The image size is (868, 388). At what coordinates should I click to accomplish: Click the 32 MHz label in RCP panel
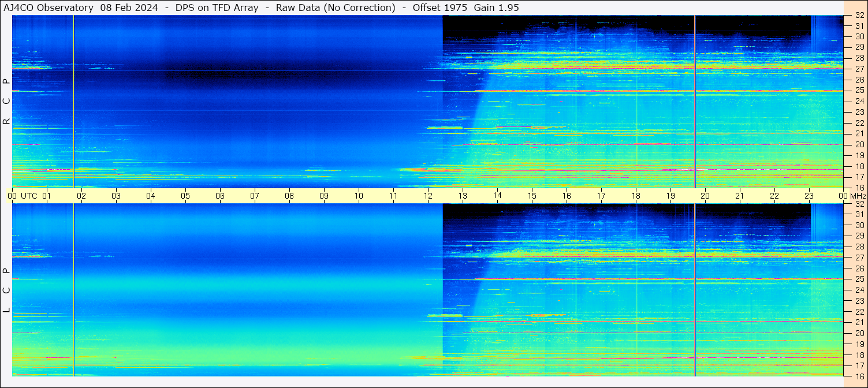pos(859,16)
